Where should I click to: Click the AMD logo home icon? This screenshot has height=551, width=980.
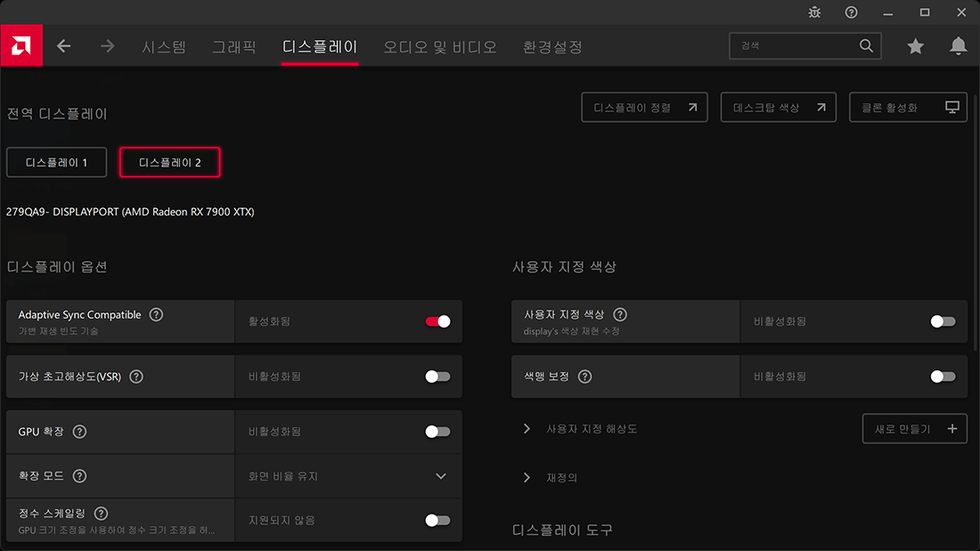20,45
